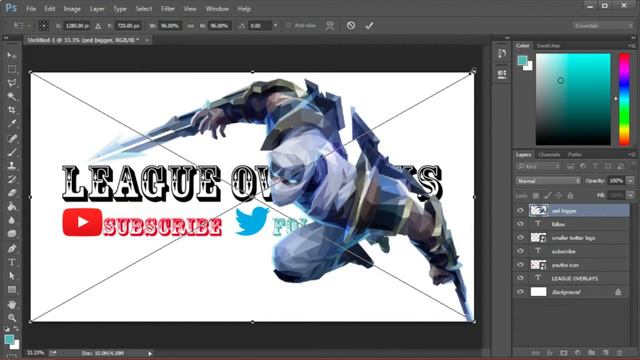Switch to the Swatches tab
This screenshot has height=360, width=640.
tap(548, 46)
